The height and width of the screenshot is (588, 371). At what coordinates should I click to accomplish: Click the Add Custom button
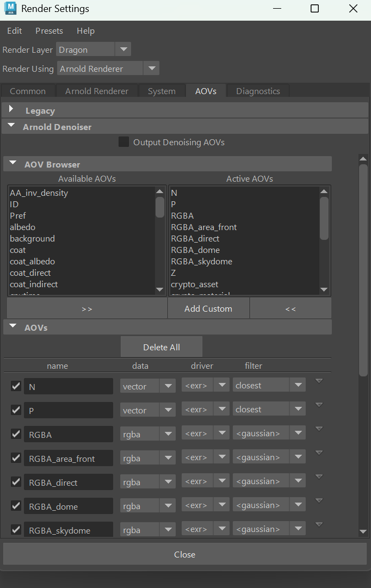pyautogui.click(x=208, y=308)
